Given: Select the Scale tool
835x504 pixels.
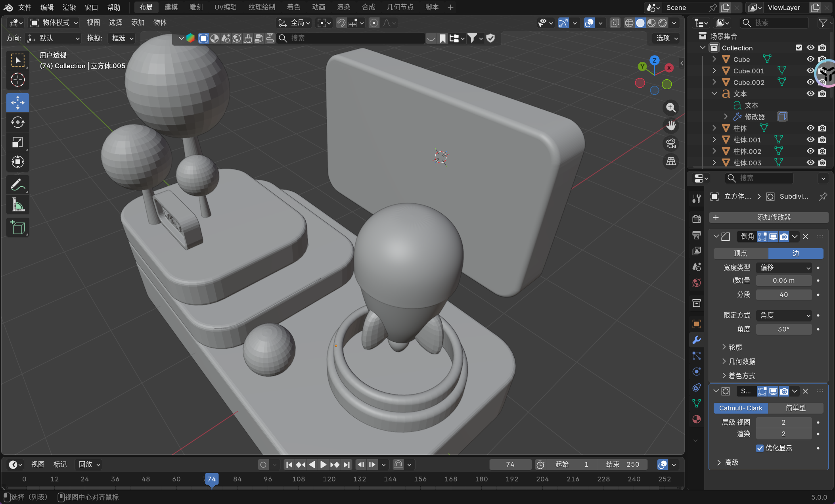Looking at the screenshot, I should click(x=17, y=142).
